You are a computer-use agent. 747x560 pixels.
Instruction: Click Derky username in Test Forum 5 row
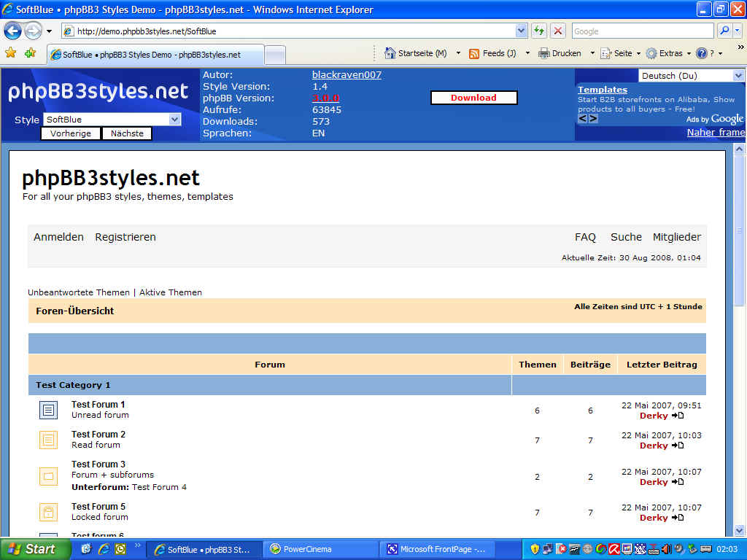point(654,518)
